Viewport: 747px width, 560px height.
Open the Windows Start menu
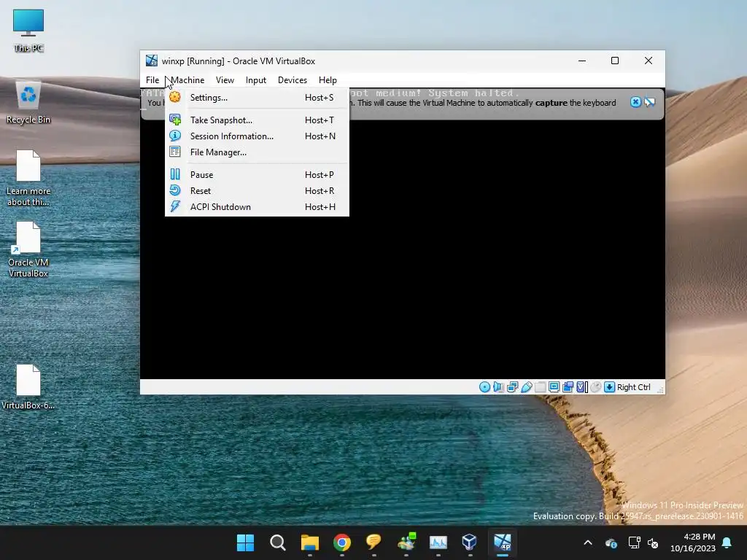[245, 542]
